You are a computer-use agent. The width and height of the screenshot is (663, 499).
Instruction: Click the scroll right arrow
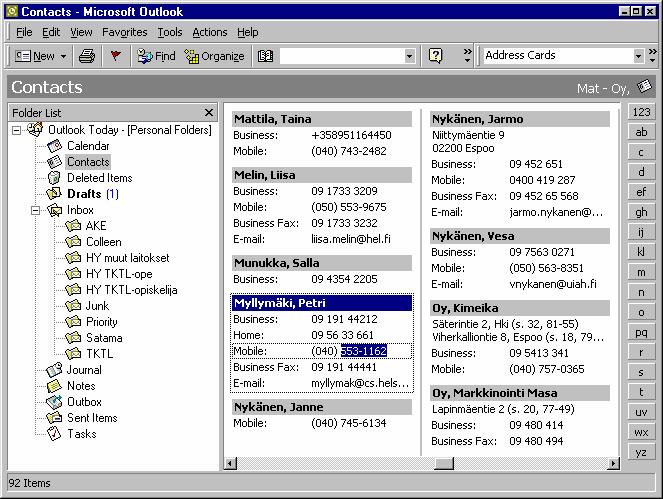click(613, 463)
